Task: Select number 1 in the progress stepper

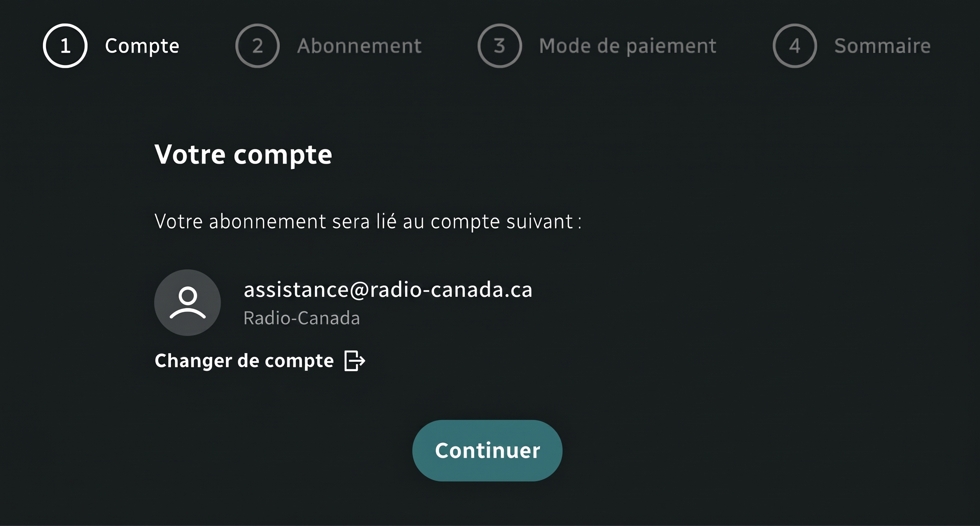Action: click(x=65, y=45)
